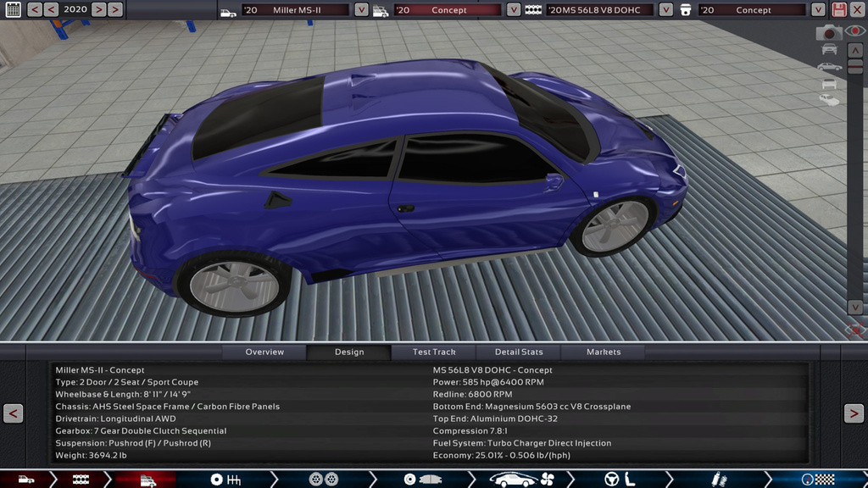868x488 pixels.
Task: Save the car with the floppy disk icon
Action: coord(838,10)
